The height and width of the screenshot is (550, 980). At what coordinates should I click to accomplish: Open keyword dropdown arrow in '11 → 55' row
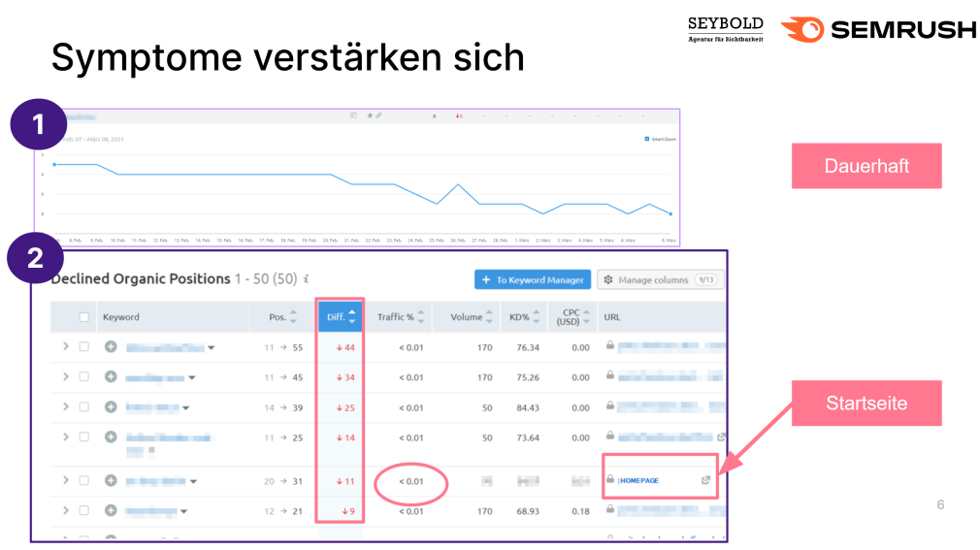pos(212,348)
